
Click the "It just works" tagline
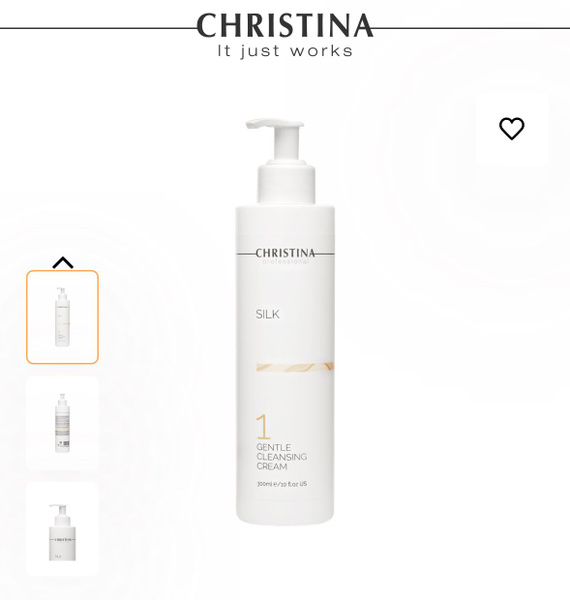[285, 51]
